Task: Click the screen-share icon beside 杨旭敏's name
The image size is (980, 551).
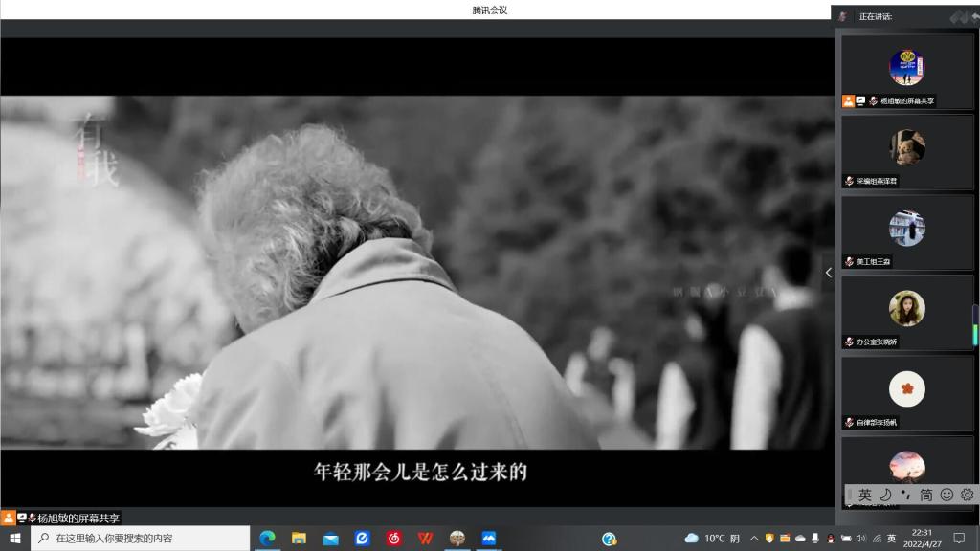Action: point(860,100)
